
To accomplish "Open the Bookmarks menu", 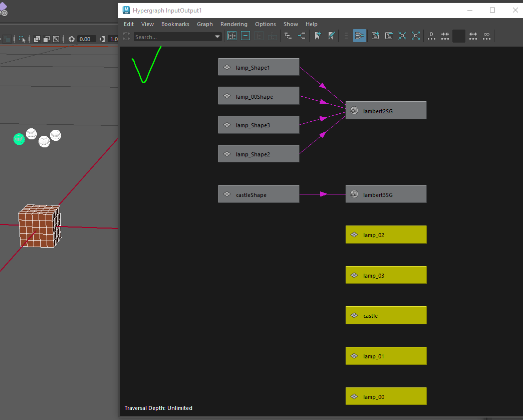I will click(x=175, y=24).
